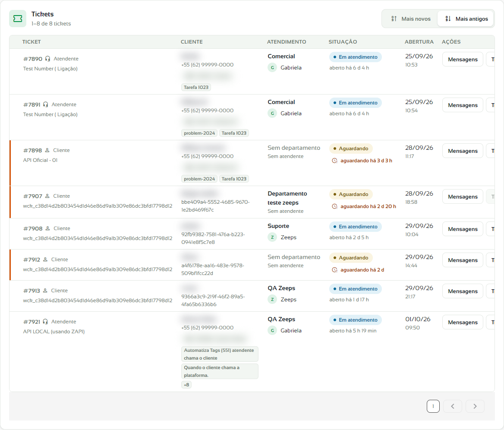The image size is (504, 430).
Task: Click the SITUAÇÃO column header
Action: (x=343, y=42)
